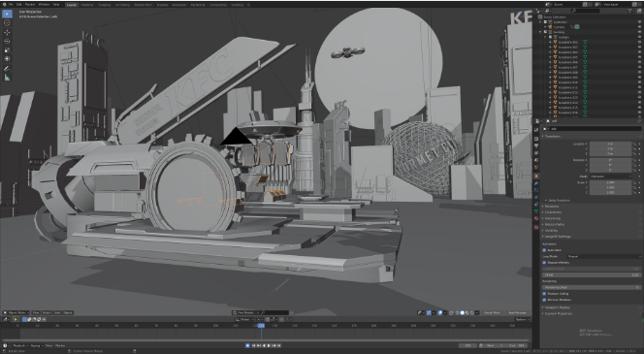
Task: Open the Output properties tab
Action: point(536,146)
